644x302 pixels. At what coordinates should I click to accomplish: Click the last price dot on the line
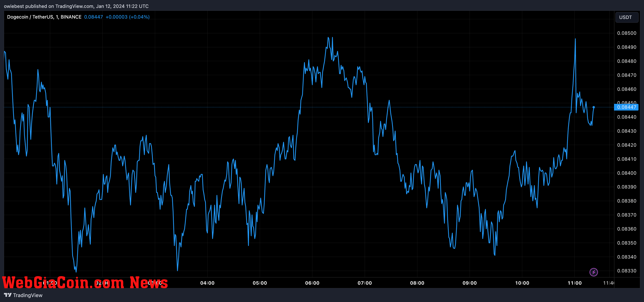click(594, 107)
